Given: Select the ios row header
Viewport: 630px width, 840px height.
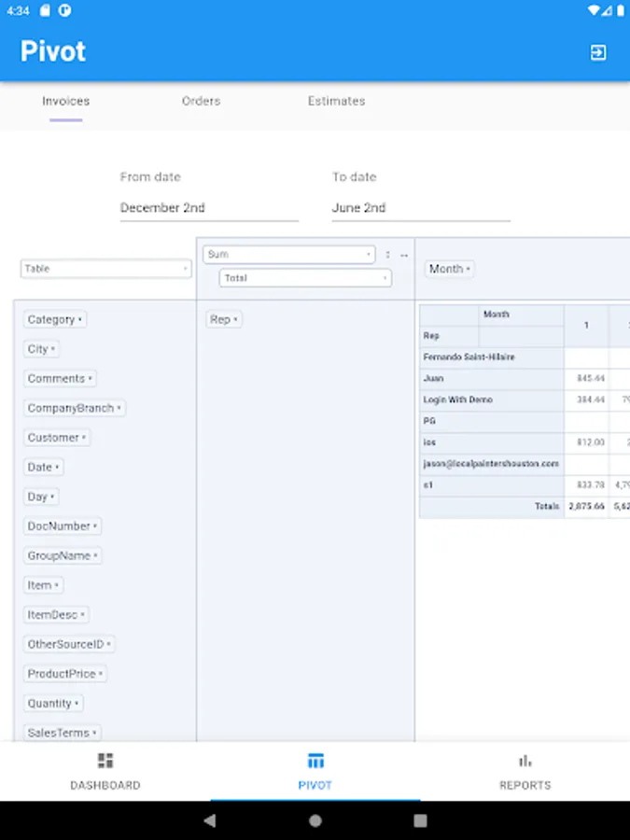Looking at the screenshot, I should [x=492, y=442].
